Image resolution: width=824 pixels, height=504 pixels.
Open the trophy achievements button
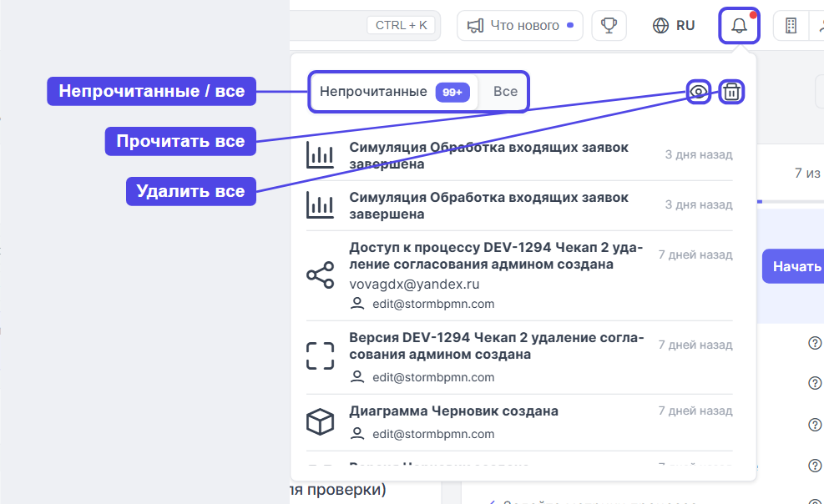coord(609,25)
